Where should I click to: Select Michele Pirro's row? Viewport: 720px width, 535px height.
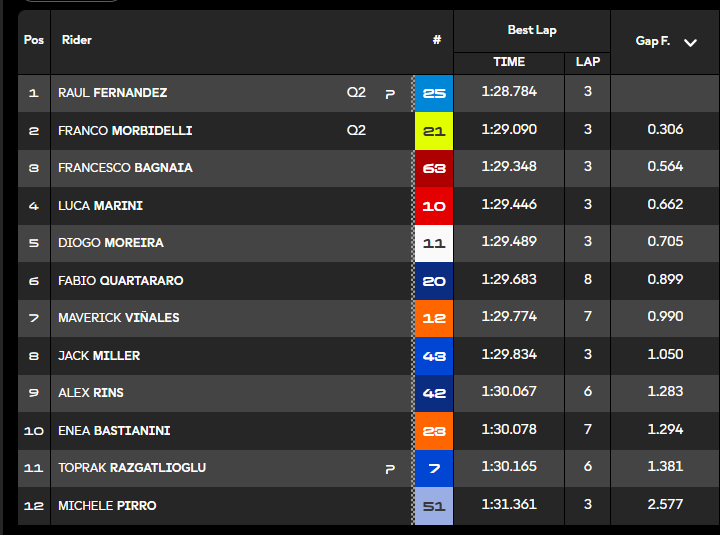tap(107, 506)
